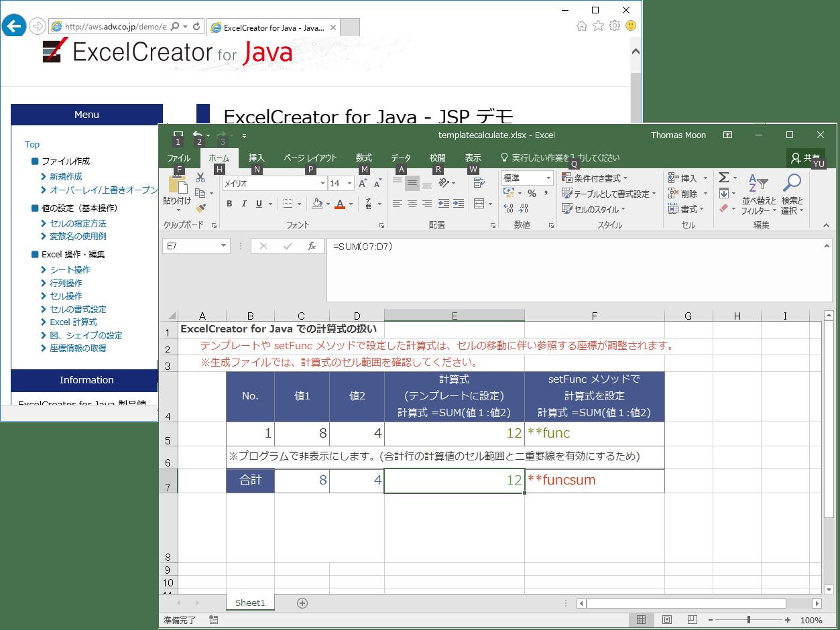Click シート操作 link in browser menu

click(x=70, y=269)
